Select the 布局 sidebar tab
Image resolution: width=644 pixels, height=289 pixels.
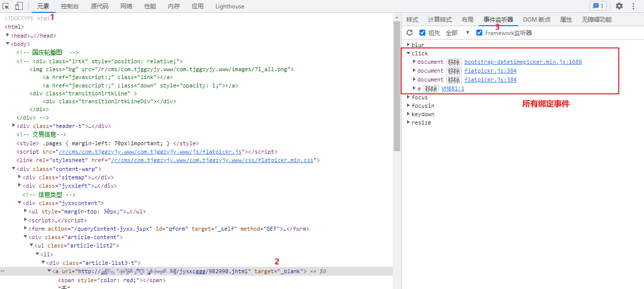467,20
